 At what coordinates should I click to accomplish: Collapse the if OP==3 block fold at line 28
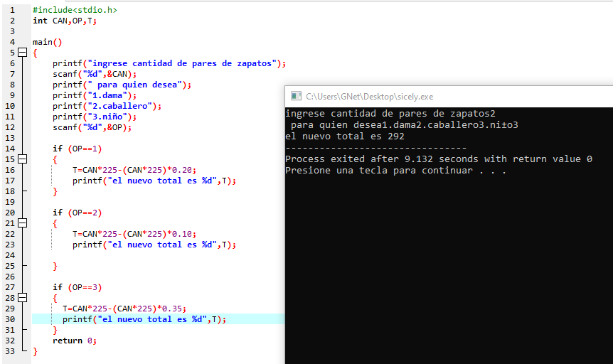pos(23,298)
